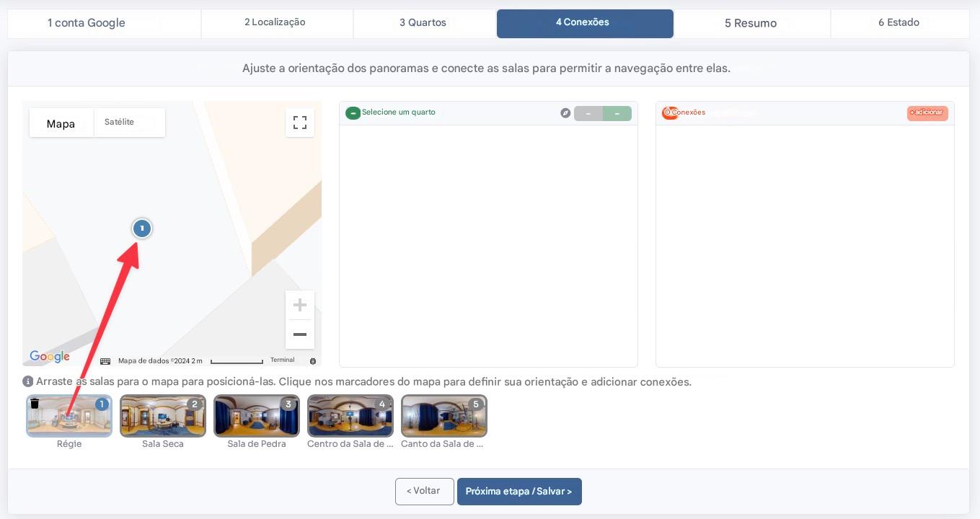Click the compass orientation icon
This screenshot has width=980, height=519.
[565, 113]
